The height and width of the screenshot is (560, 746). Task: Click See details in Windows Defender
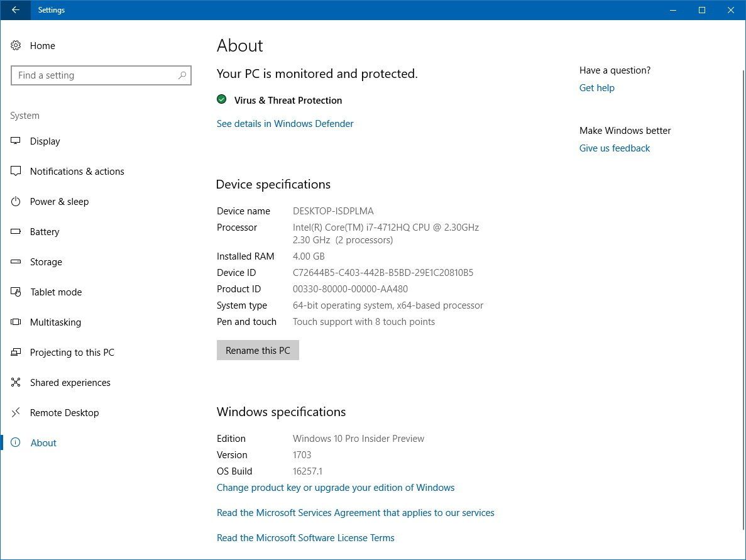(x=285, y=123)
